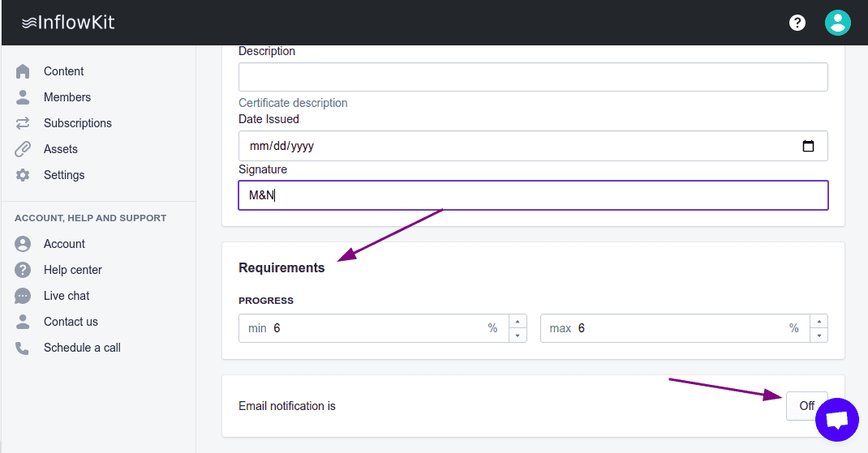Click the Assets paperclip icon
The image size is (868, 453).
click(x=23, y=149)
